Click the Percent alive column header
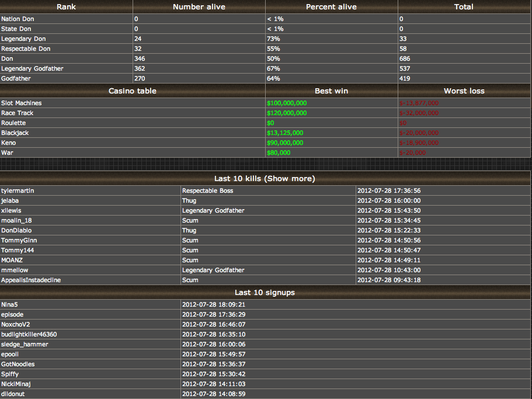 point(331,7)
